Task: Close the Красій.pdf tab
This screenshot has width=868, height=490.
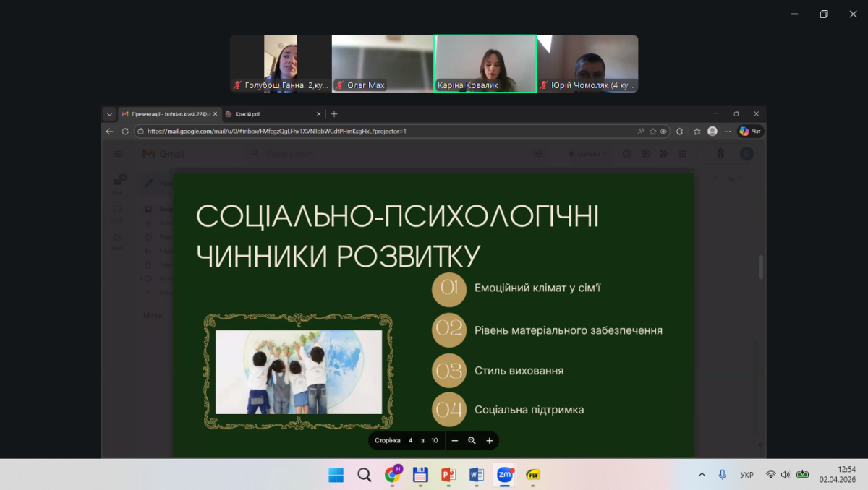Action: click(x=319, y=114)
